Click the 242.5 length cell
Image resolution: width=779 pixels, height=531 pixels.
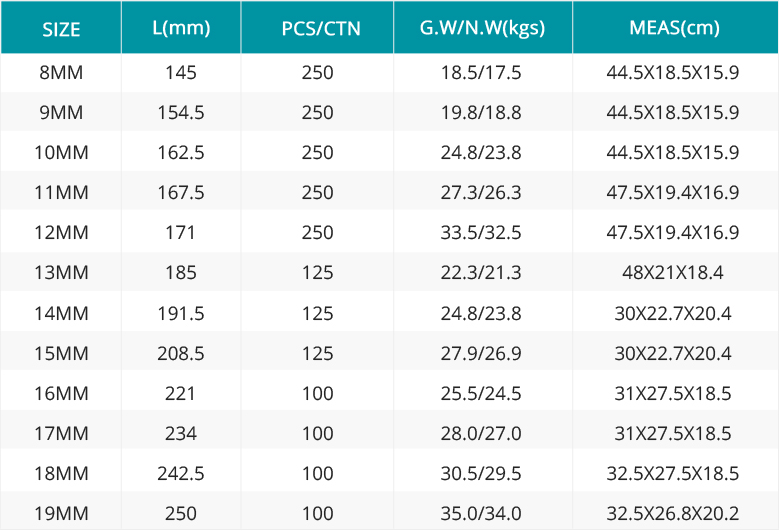coord(181,473)
